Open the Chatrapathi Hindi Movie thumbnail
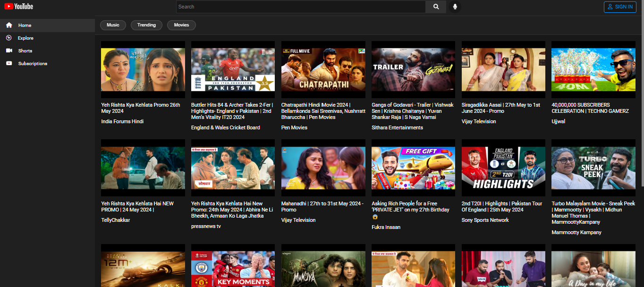The width and height of the screenshot is (644, 287). pyautogui.click(x=323, y=69)
